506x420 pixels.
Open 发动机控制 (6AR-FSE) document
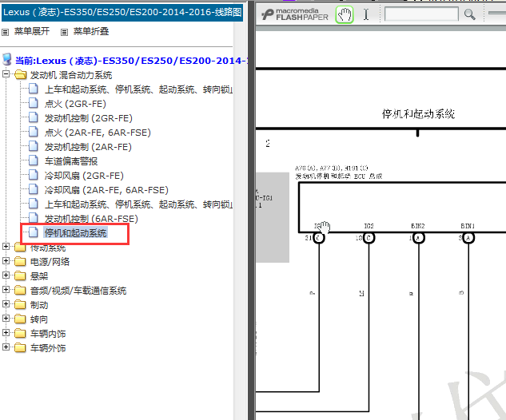(91, 219)
